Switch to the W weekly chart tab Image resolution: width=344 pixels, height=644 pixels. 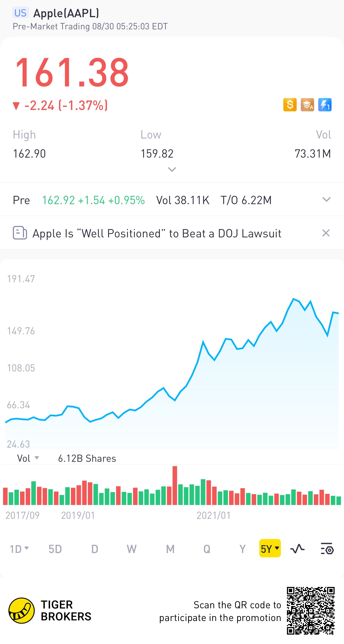click(x=132, y=549)
